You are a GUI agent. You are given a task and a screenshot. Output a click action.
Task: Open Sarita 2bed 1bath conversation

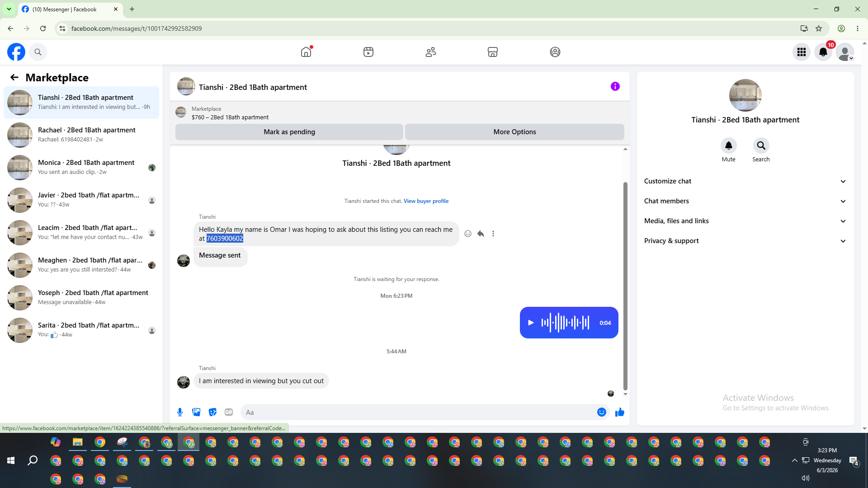point(81,330)
